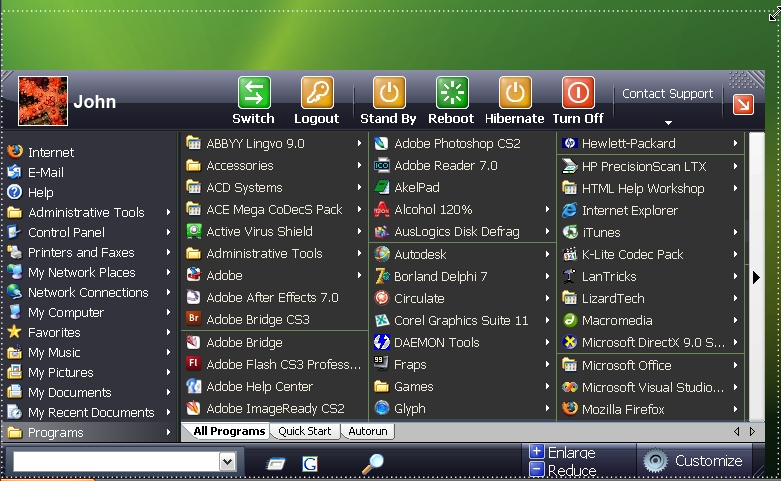Click the Logout key icon
Screen dimensions: 781x481
coord(316,93)
